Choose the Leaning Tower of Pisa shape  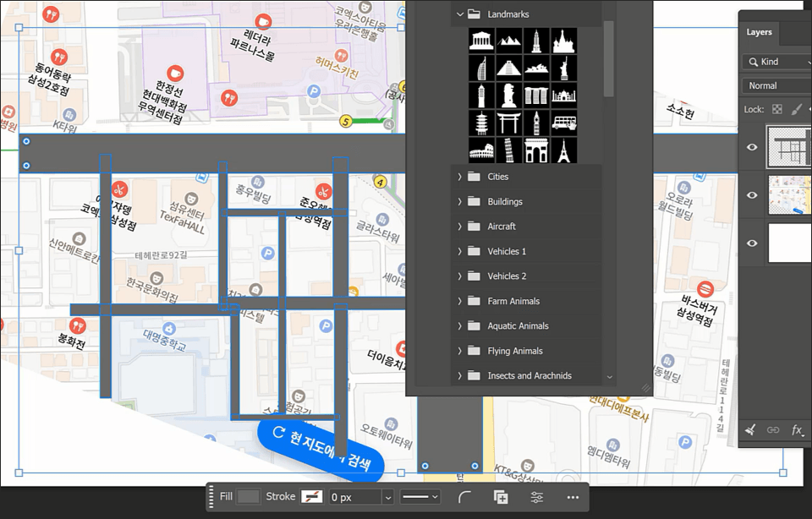509,150
